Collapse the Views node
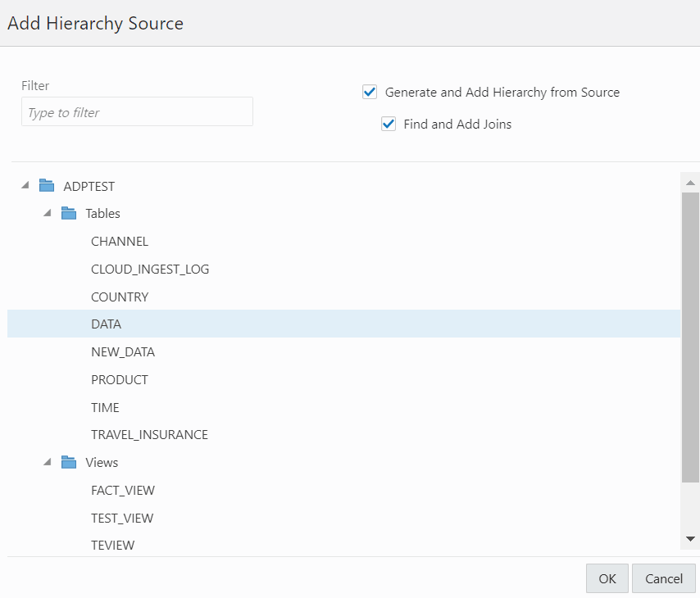Image resolution: width=700 pixels, height=598 pixels. point(46,462)
